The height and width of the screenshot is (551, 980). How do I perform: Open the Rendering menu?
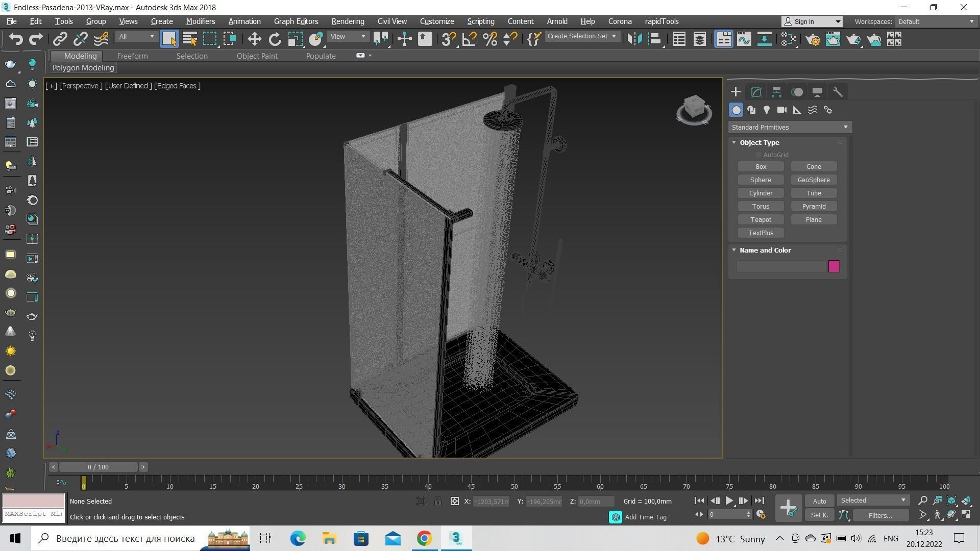347,21
